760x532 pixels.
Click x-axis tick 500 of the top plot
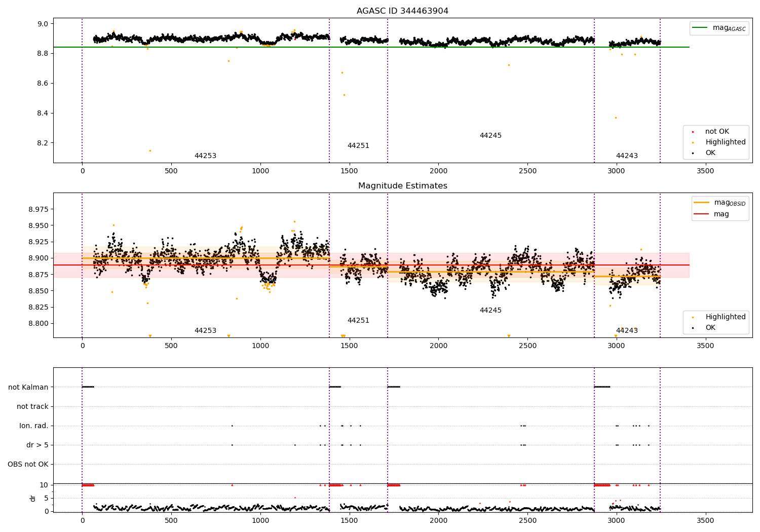click(x=171, y=171)
